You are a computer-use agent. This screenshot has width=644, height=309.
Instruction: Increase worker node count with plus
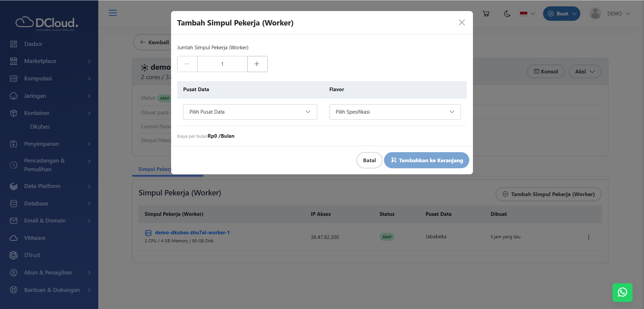(257, 64)
